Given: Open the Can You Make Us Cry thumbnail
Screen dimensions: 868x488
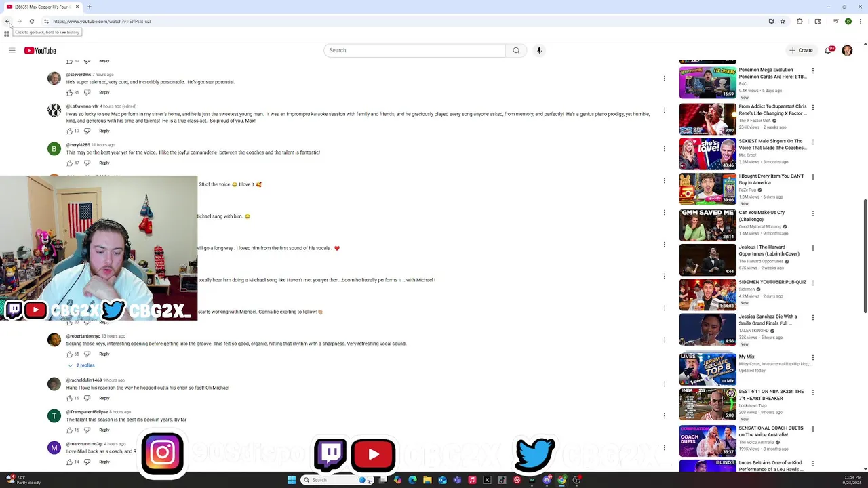Looking at the screenshot, I should [x=708, y=224].
